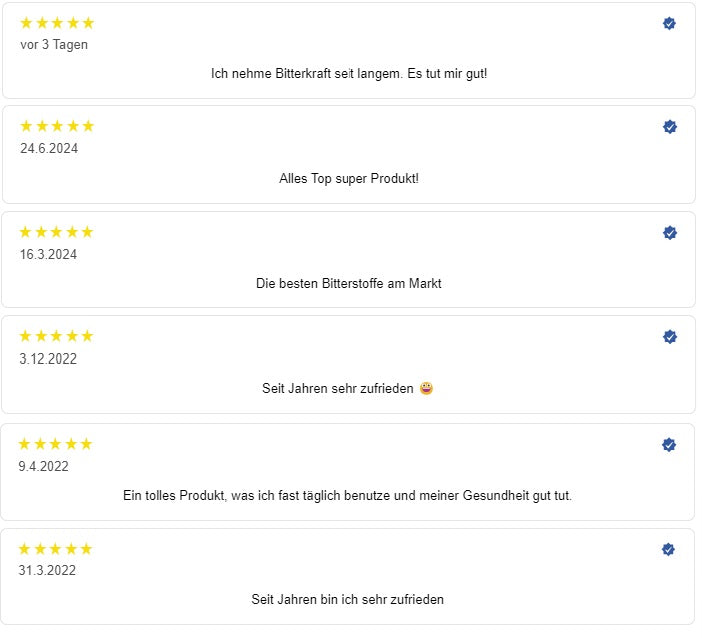Click star rating above date 3.12.2022
This screenshot has width=702, height=638.
(x=56, y=338)
